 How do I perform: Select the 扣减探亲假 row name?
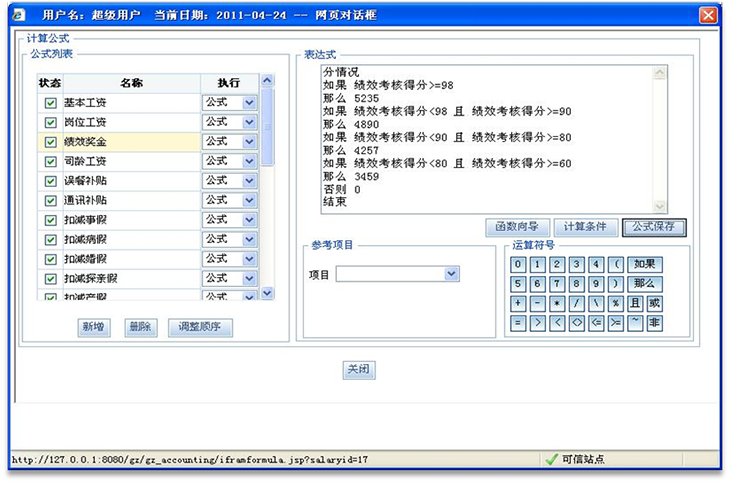pos(91,279)
